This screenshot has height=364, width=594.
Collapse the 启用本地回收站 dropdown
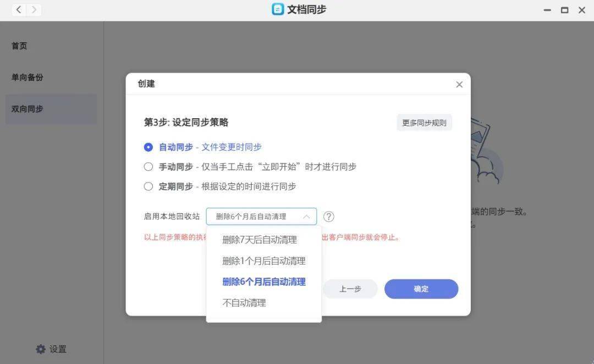click(x=261, y=216)
